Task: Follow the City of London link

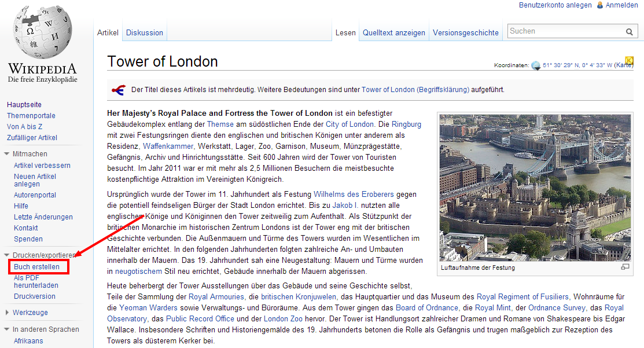Action: tap(349, 124)
